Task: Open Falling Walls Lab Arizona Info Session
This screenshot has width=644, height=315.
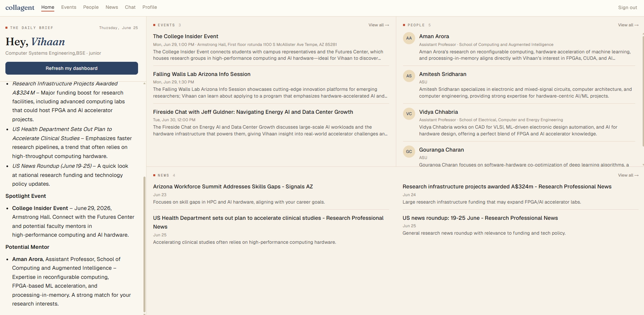Action: click(x=202, y=74)
